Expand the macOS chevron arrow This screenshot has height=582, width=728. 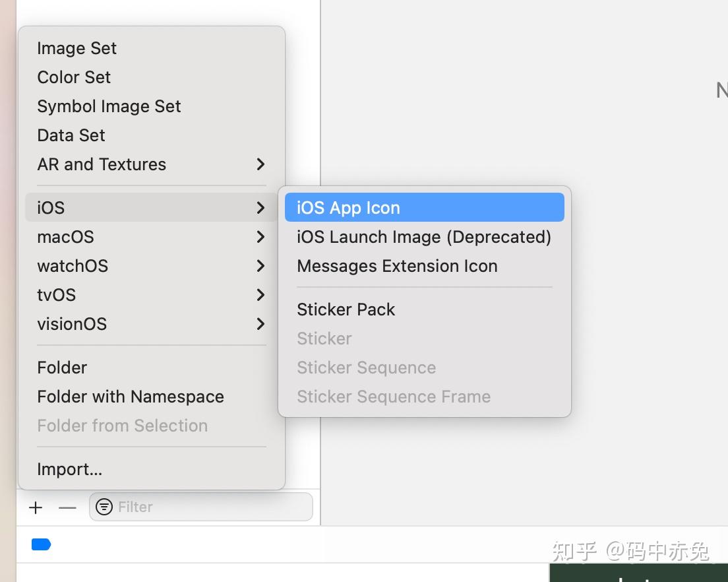pyautogui.click(x=260, y=237)
